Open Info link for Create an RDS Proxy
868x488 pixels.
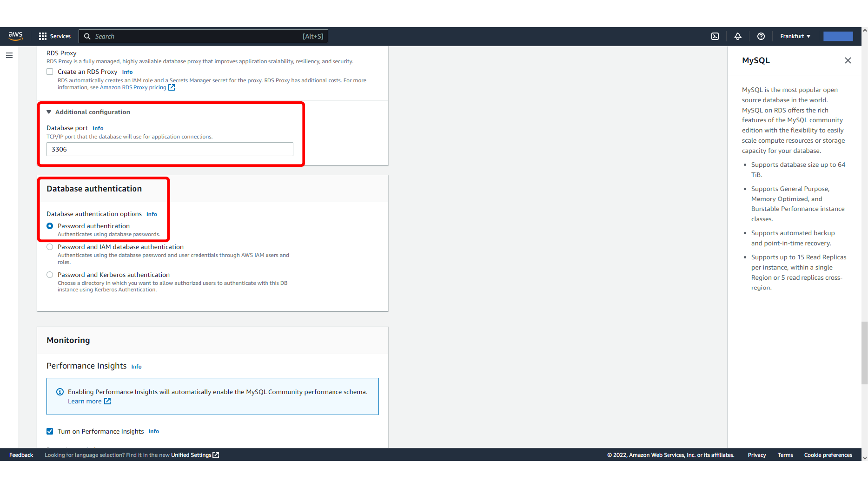coord(127,72)
